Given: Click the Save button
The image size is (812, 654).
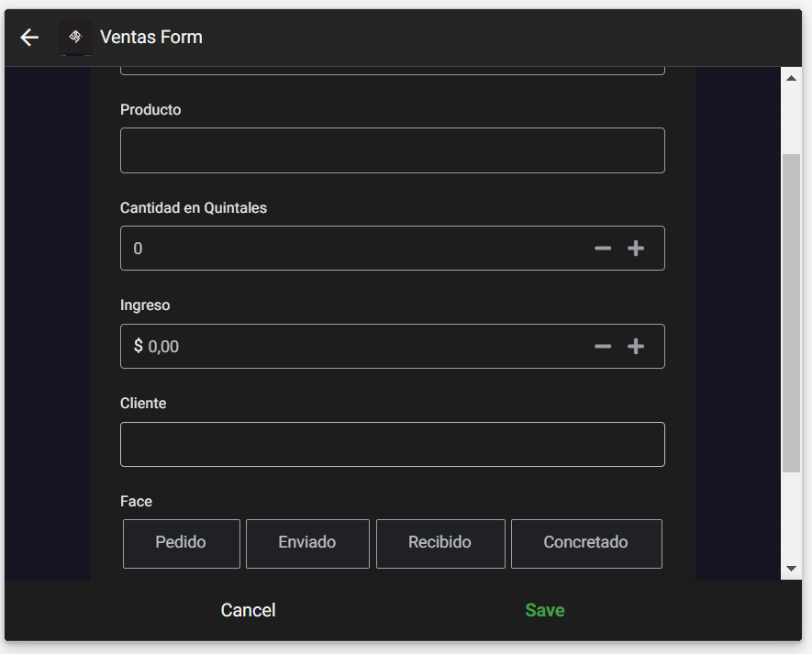Looking at the screenshot, I should 544,610.
